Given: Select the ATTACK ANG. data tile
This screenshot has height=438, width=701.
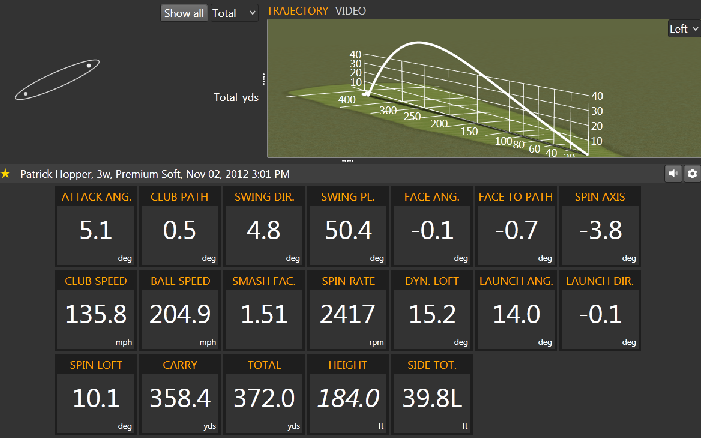Looking at the screenshot, I should (x=95, y=225).
